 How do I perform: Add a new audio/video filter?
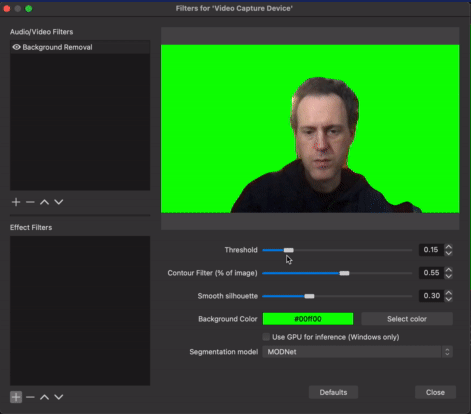(x=16, y=202)
